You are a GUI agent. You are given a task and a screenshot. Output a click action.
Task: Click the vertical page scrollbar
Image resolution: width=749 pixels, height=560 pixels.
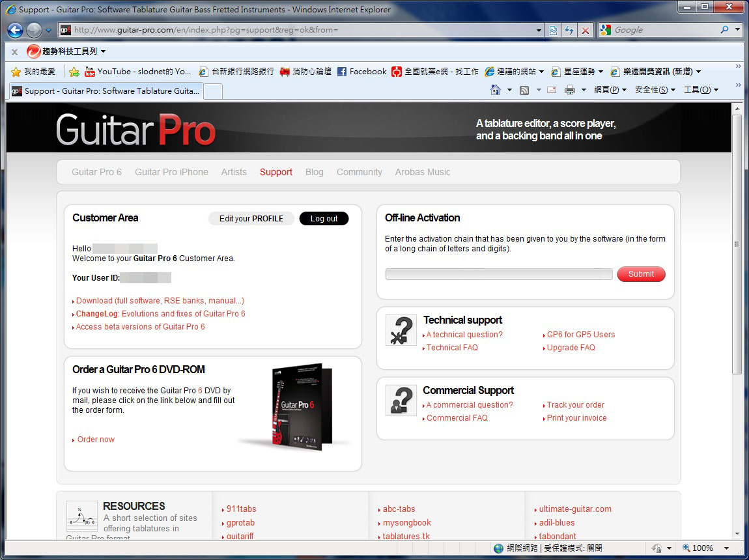[737, 244]
